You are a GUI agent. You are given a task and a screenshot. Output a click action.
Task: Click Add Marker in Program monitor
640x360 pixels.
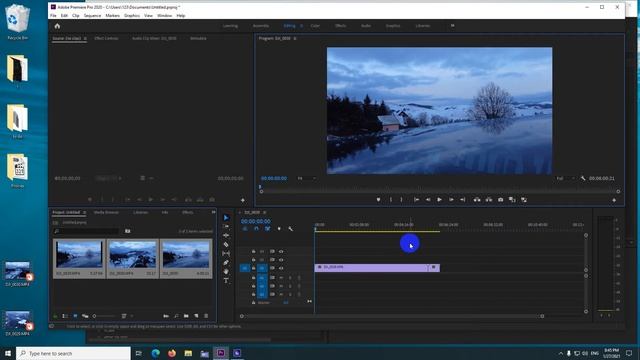(x=378, y=200)
